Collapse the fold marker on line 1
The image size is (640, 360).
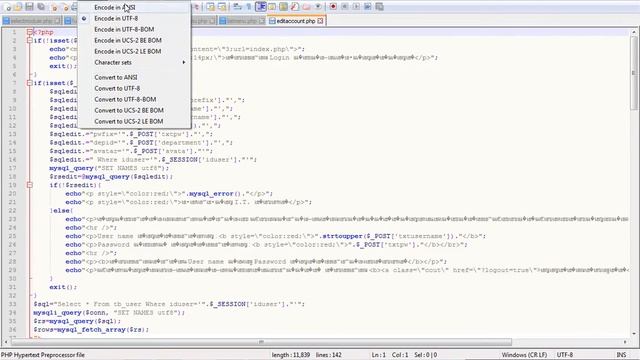(29, 32)
